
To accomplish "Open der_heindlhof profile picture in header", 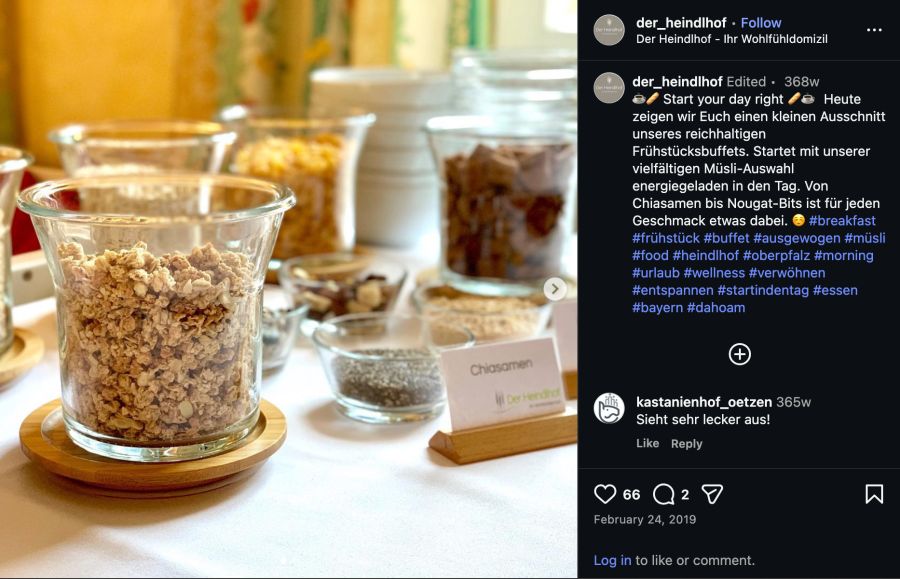I will point(609,30).
